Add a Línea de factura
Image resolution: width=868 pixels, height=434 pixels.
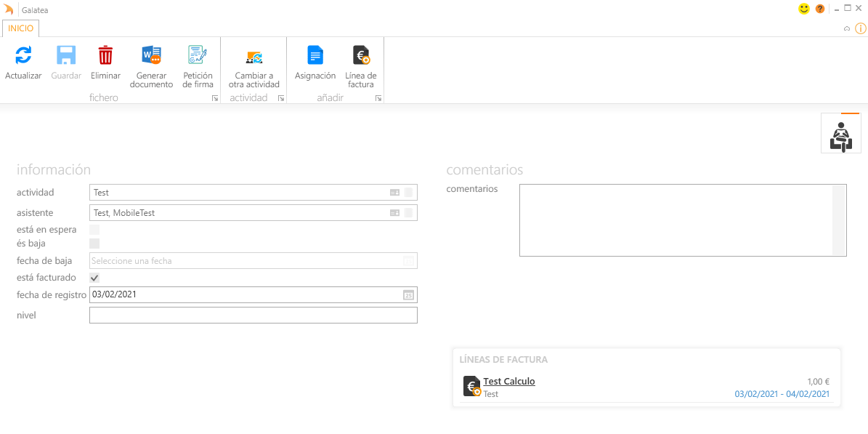coord(361,56)
